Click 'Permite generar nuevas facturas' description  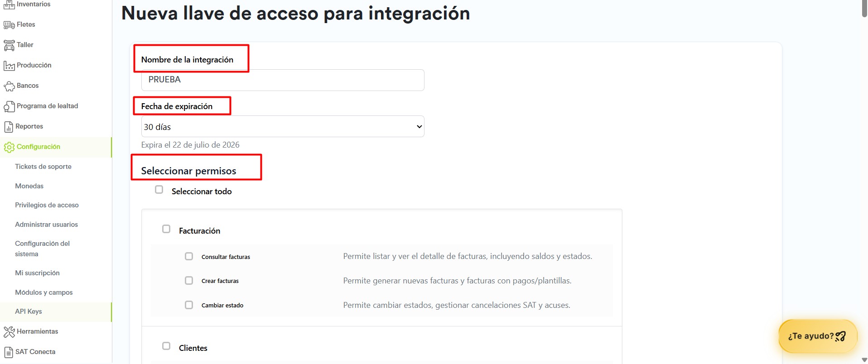click(457, 281)
